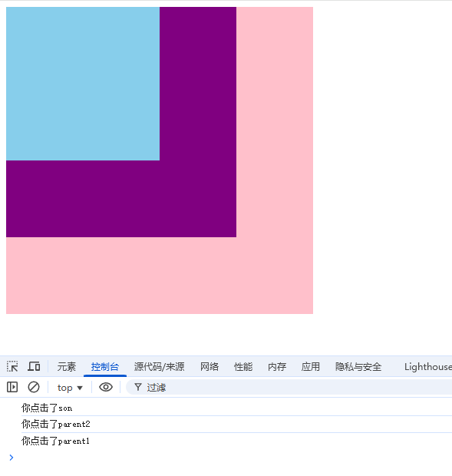Image resolution: width=452 pixels, height=476 pixels.
Task: Activate the inspect element picker icon
Action: 12,366
